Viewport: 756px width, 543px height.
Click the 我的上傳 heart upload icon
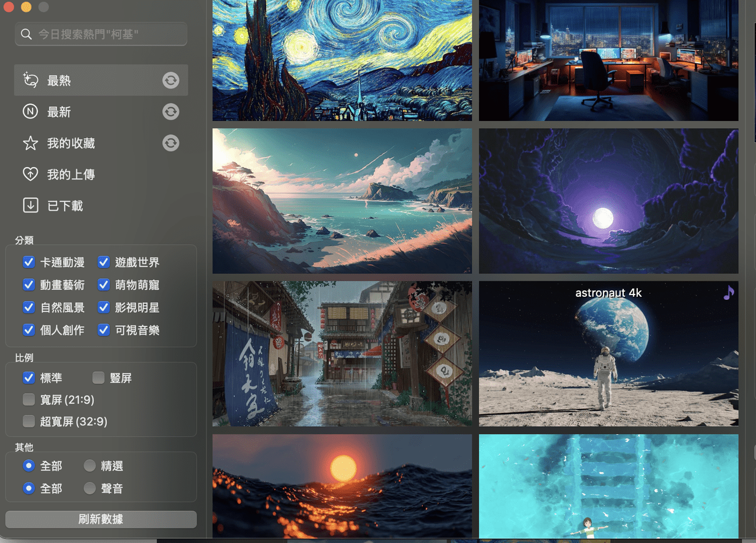(30, 174)
